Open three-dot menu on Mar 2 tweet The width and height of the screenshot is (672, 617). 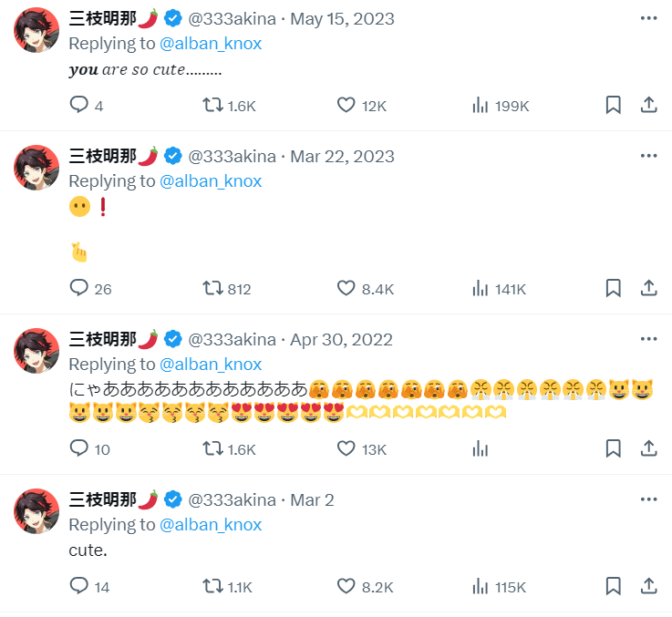[649, 499]
